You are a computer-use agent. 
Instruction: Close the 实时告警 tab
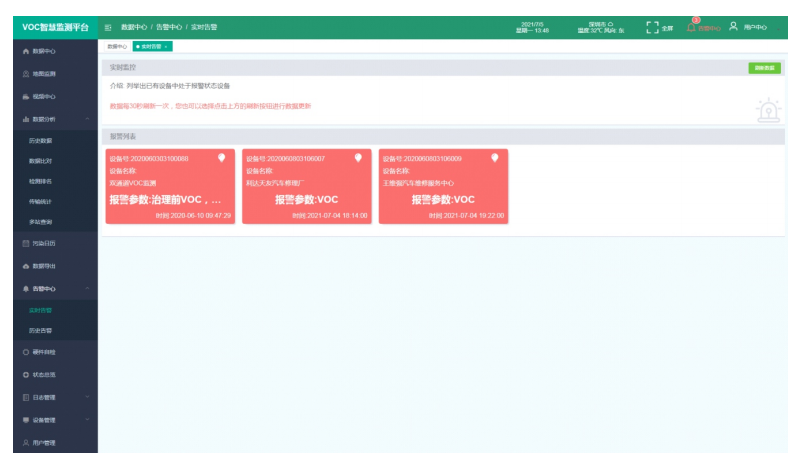point(166,47)
